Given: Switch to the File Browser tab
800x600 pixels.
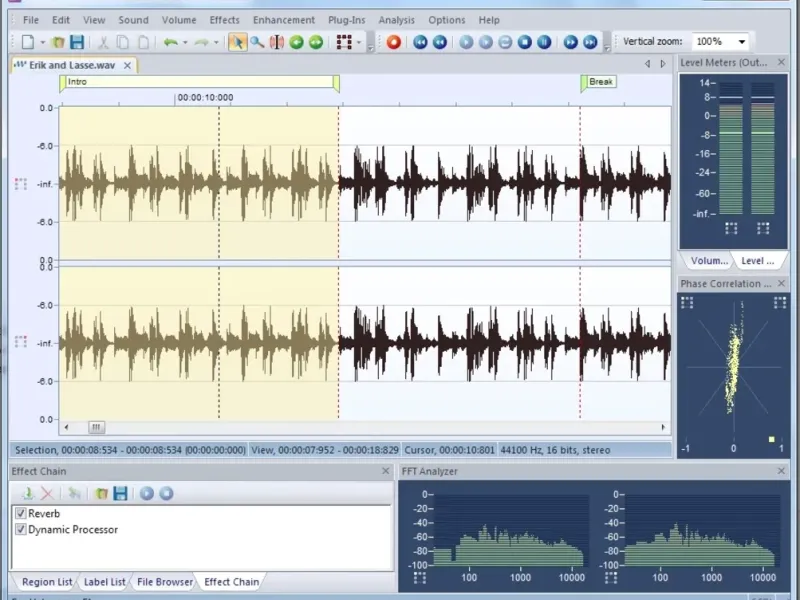Looking at the screenshot, I should 165,582.
